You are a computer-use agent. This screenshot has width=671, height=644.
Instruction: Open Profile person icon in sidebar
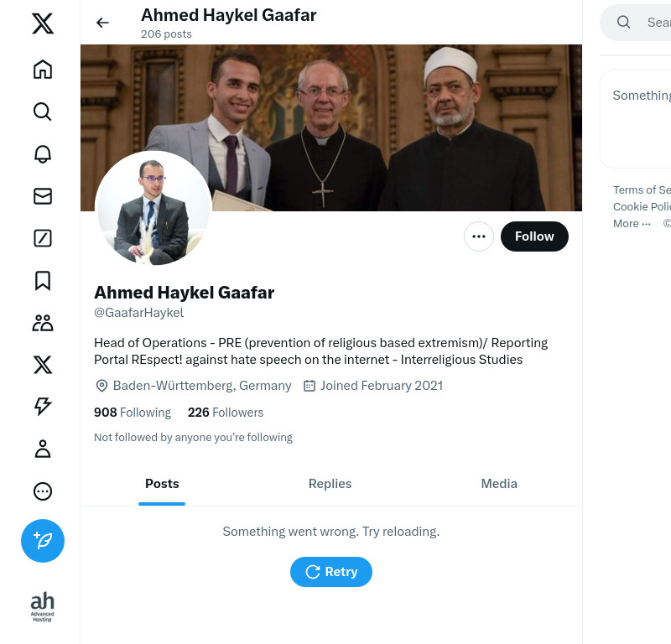43,449
